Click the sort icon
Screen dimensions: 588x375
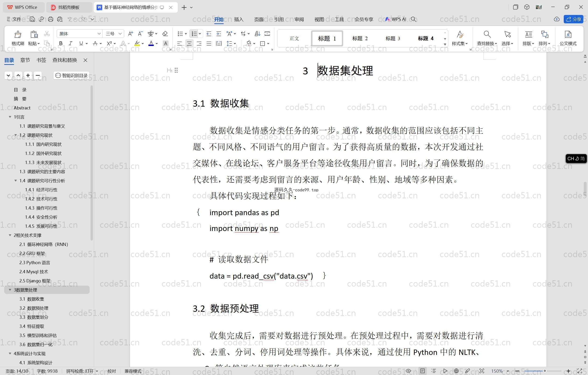[x=257, y=34]
